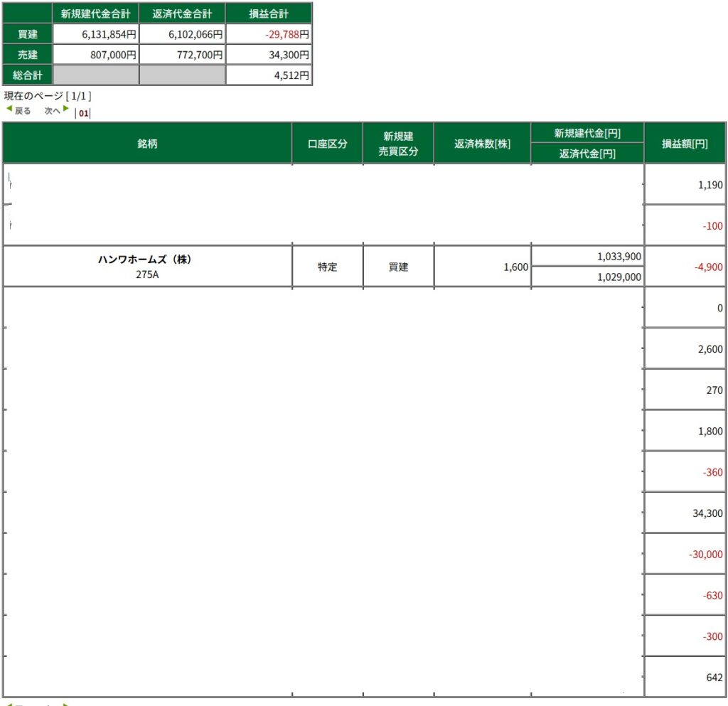Click the 損益合計 summary header
728x706 pixels.
point(269,14)
